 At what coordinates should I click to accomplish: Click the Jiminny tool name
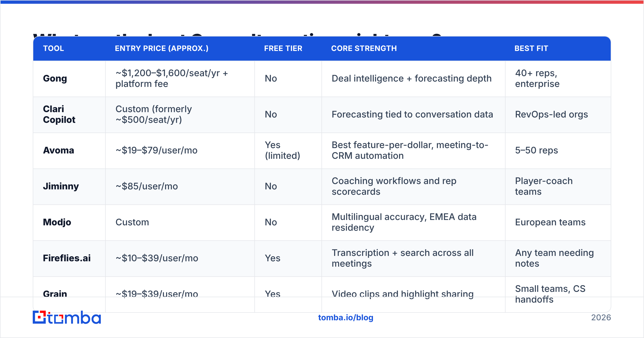pyautogui.click(x=61, y=186)
